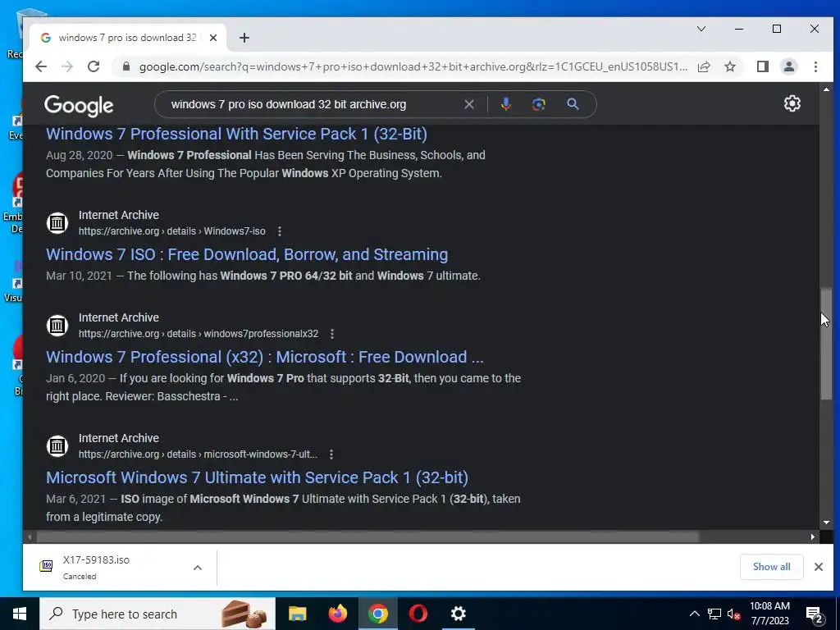Close the downloads bar
Viewport: 840px width, 630px height.
[818, 567]
